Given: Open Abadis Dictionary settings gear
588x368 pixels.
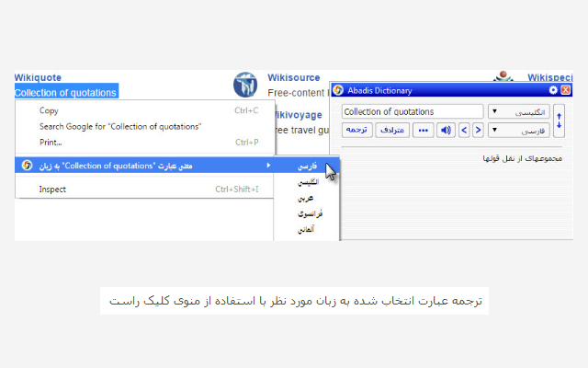Looking at the screenshot, I should [x=553, y=90].
